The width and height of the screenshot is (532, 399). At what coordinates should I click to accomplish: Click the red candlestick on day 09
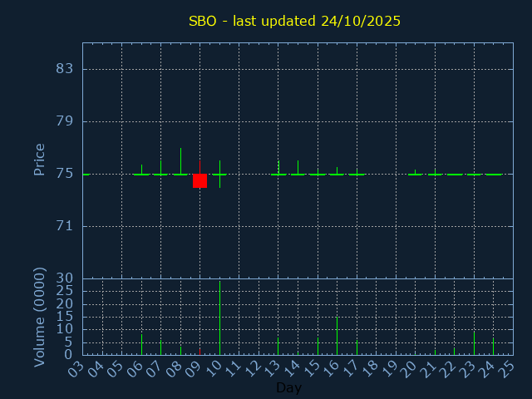(x=199, y=180)
